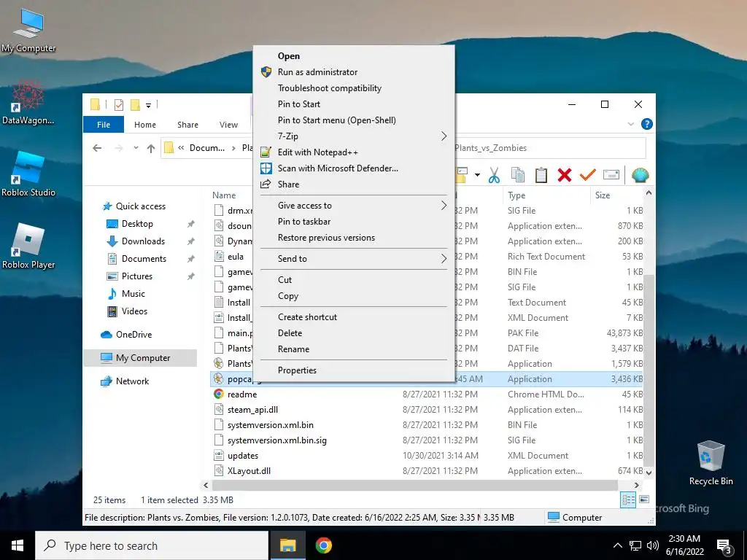Select Create shortcut menu entry
This screenshot has height=560, width=747.
(x=307, y=317)
